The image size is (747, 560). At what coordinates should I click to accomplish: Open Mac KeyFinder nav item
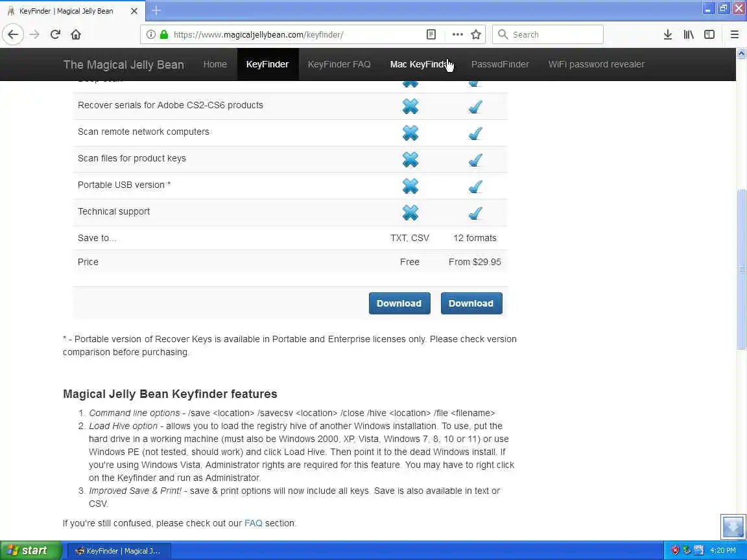pos(421,64)
